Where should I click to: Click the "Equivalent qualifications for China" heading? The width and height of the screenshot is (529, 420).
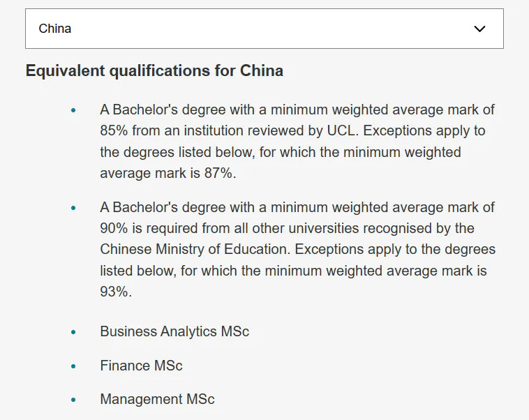tap(154, 70)
